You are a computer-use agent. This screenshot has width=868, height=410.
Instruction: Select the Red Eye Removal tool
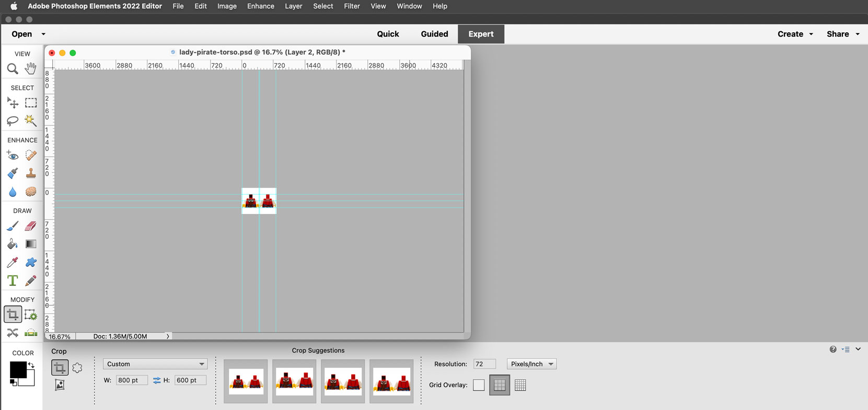13,155
